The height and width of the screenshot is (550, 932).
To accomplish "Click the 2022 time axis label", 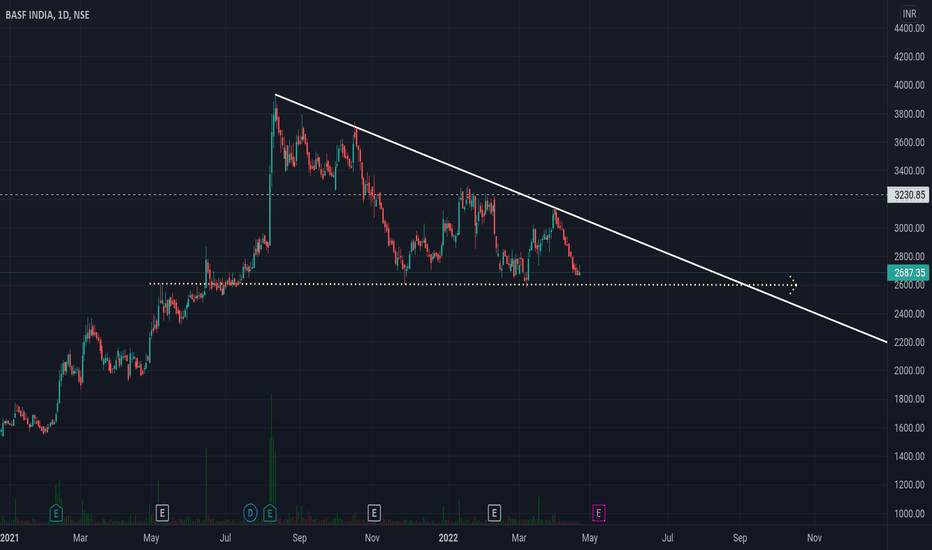I will pyautogui.click(x=448, y=538).
